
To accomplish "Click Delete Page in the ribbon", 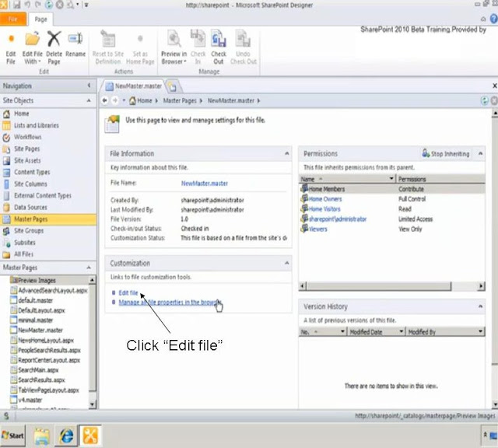I will 54,48.
